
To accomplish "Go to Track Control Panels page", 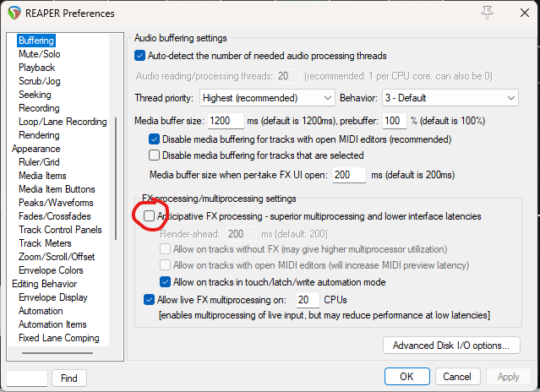I will pyautogui.click(x=60, y=230).
